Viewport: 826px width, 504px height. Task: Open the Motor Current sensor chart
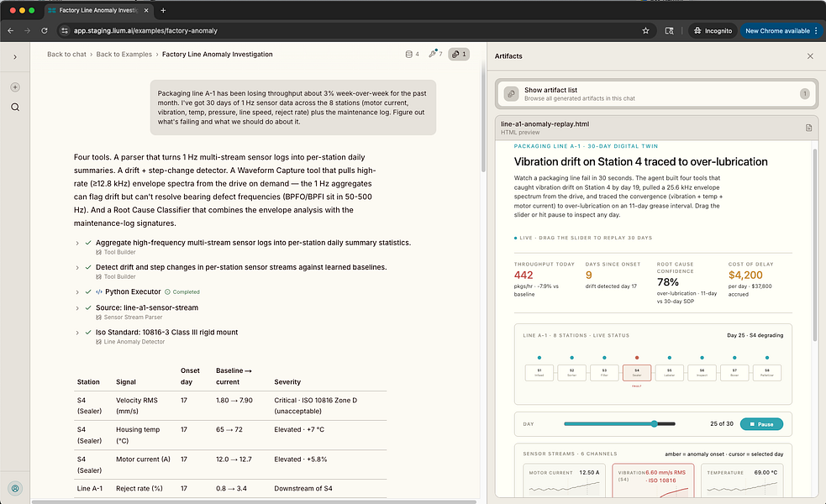tap(564, 480)
